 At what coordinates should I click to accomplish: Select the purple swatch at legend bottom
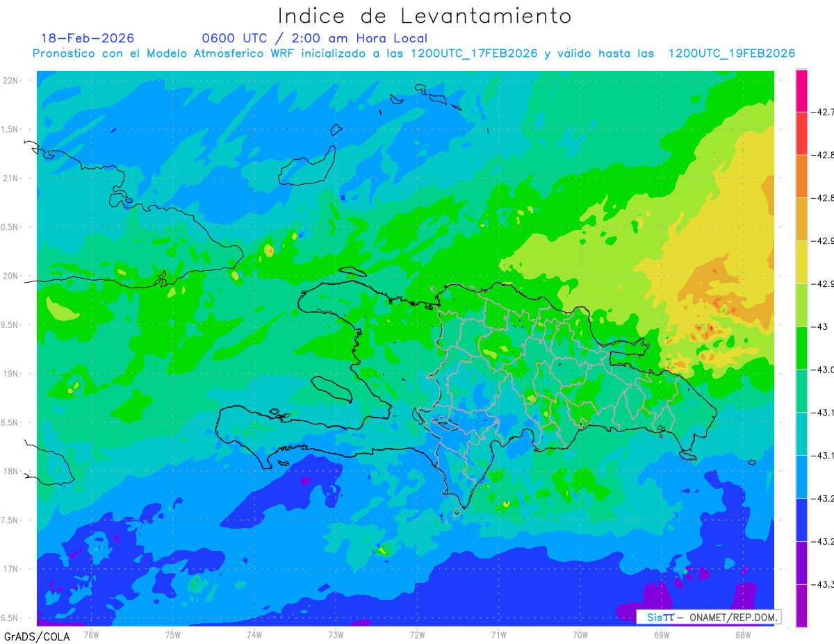(x=801, y=605)
